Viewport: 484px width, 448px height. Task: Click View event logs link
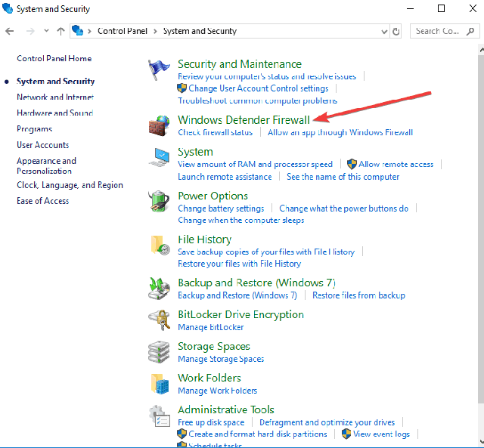[381, 434]
